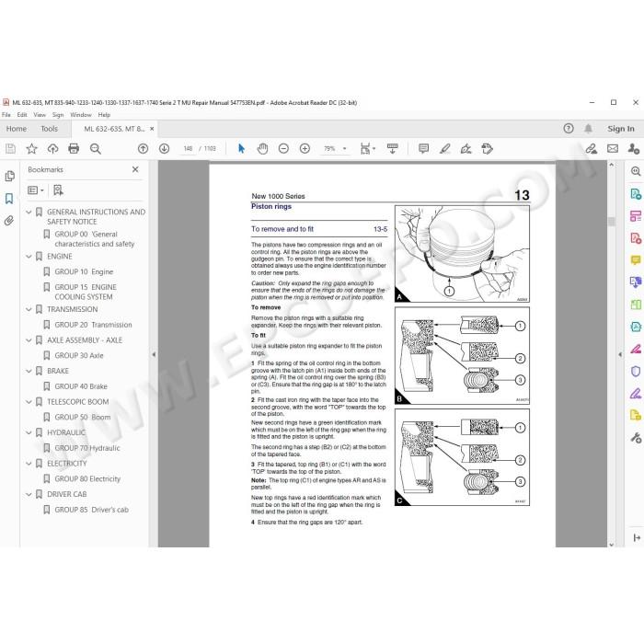Share document with others icon
This screenshot has width=644, height=644.
633,149
